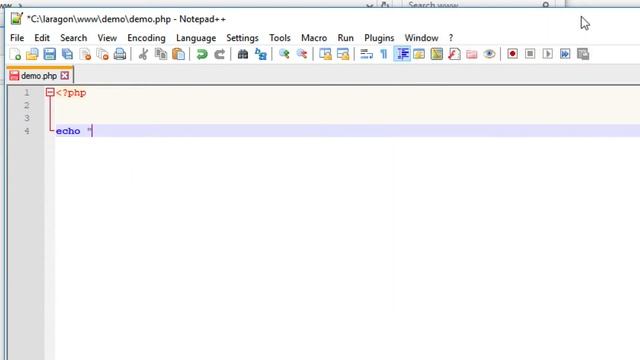Collapse the PHP fold marker on line 1

tap(50, 92)
